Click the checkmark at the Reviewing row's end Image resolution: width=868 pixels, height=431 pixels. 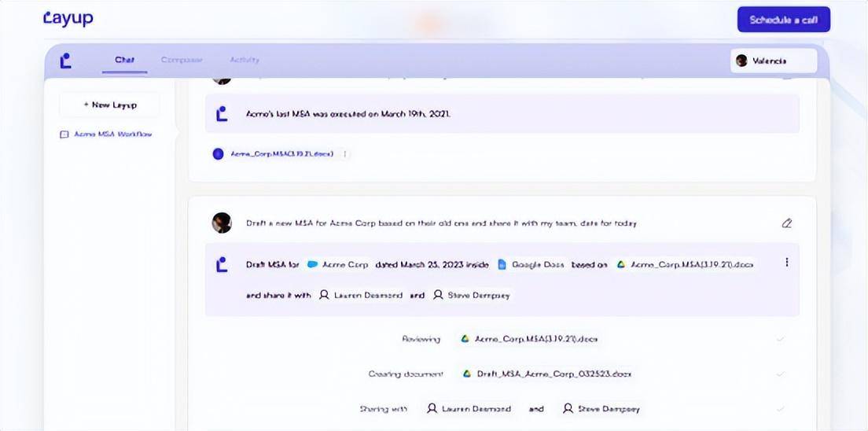click(780, 339)
